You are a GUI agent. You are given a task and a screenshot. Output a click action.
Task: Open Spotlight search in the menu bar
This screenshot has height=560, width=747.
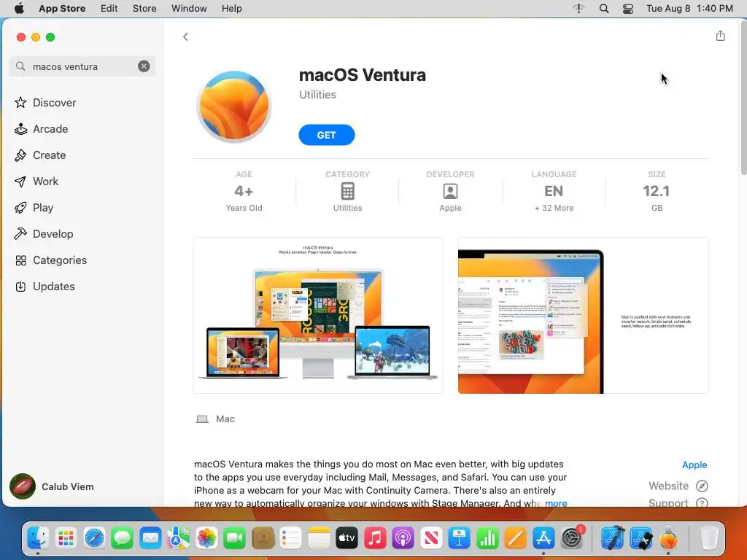pyautogui.click(x=603, y=8)
